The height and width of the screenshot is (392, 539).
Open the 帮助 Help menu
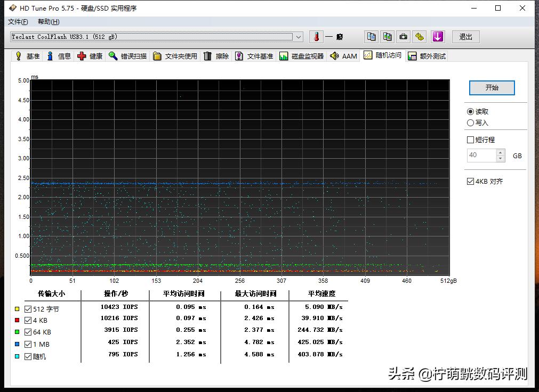(x=47, y=22)
